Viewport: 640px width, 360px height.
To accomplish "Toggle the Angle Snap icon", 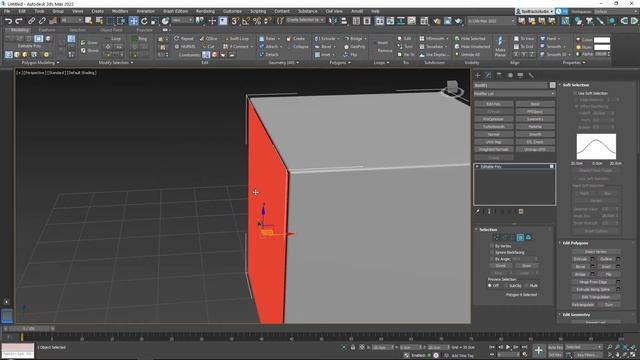I will [246, 21].
